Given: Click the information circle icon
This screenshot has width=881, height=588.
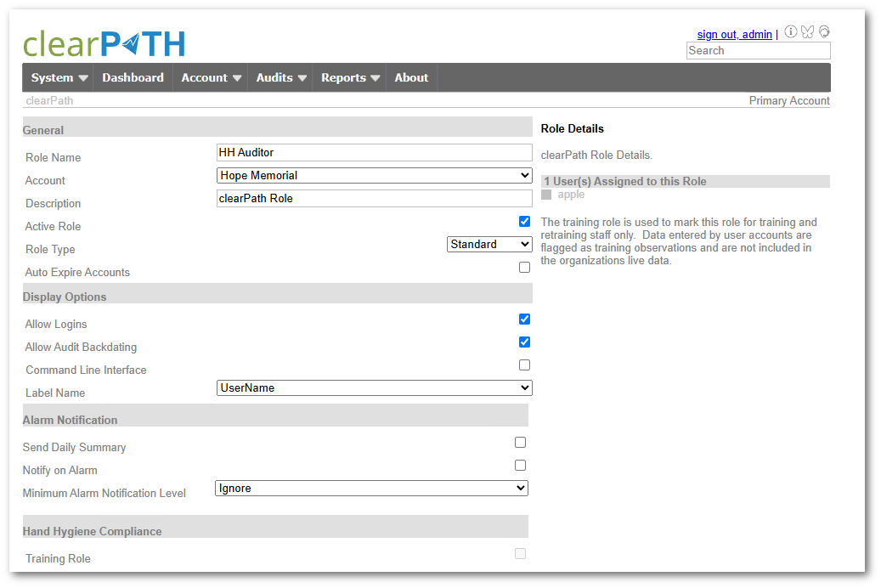Looking at the screenshot, I should pos(791,32).
